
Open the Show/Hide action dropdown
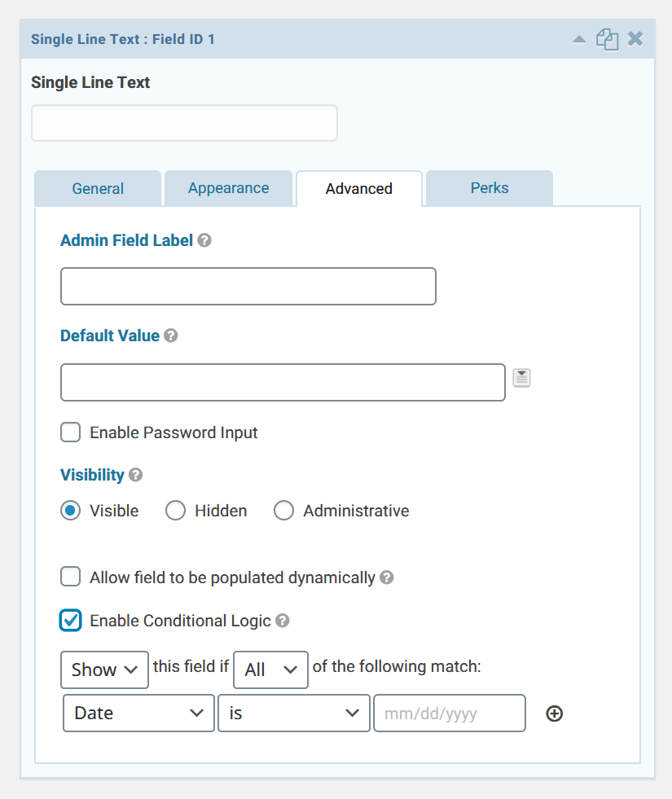pyautogui.click(x=104, y=669)
